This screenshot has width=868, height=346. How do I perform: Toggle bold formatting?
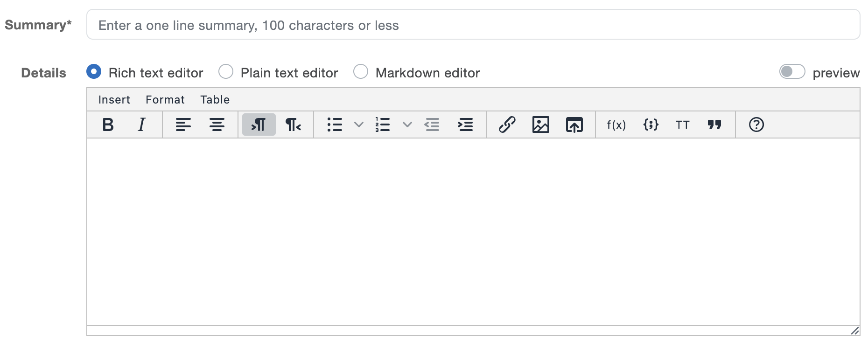(108, 125)
